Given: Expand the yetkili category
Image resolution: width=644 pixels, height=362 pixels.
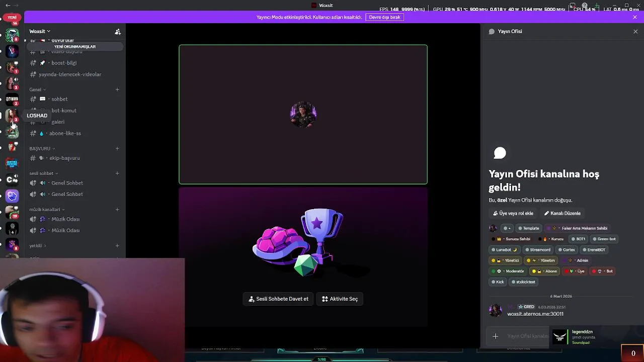Looking at the screenshot, I should (38, 246).
